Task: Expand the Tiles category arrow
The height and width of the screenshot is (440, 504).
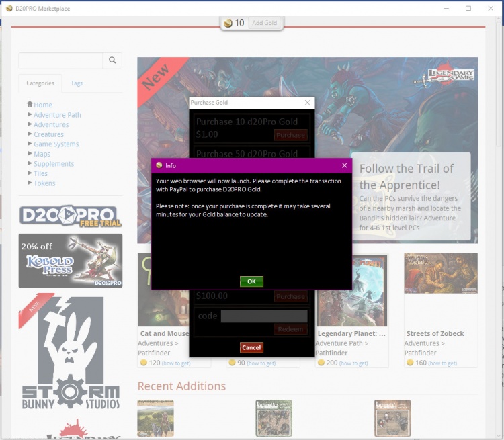Action: [x=30, y=173]
